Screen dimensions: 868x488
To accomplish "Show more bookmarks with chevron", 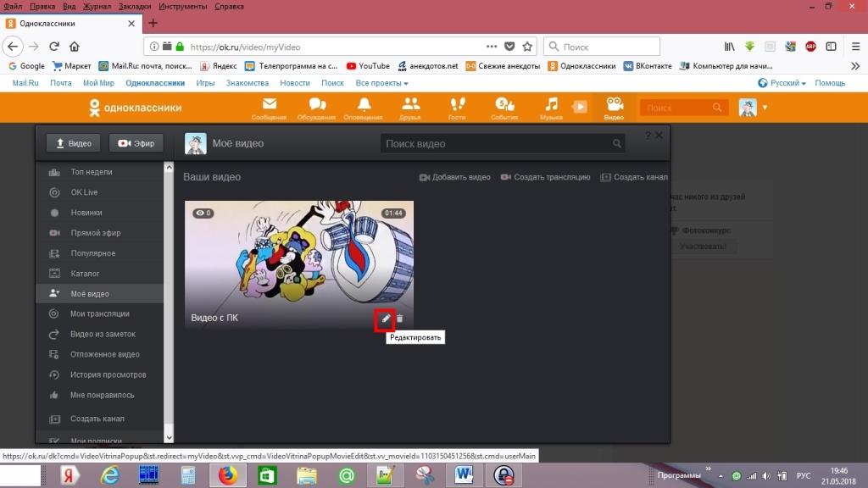I will [x=855, y=66].
